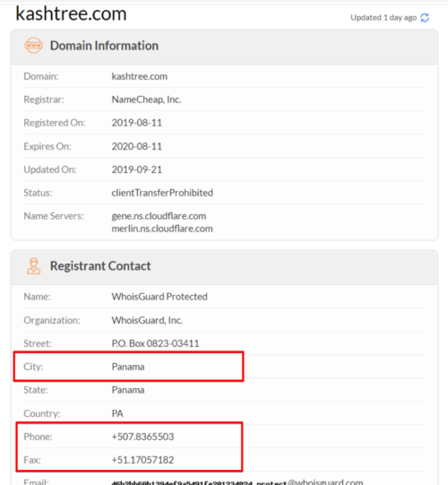Click the street P.O. Box 0823-03411
Viewport: 448px width, 485px height.
point(156,343)
